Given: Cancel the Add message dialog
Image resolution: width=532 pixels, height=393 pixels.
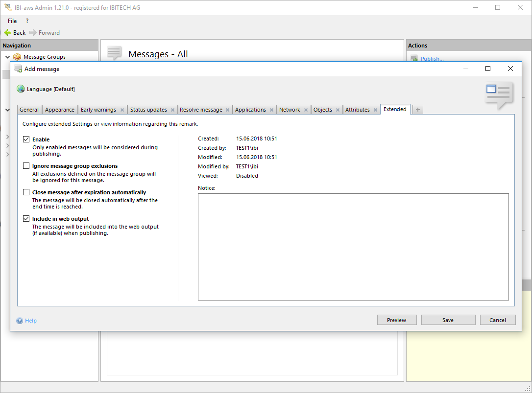Looking at the screenshot, I should coord(497,320).
